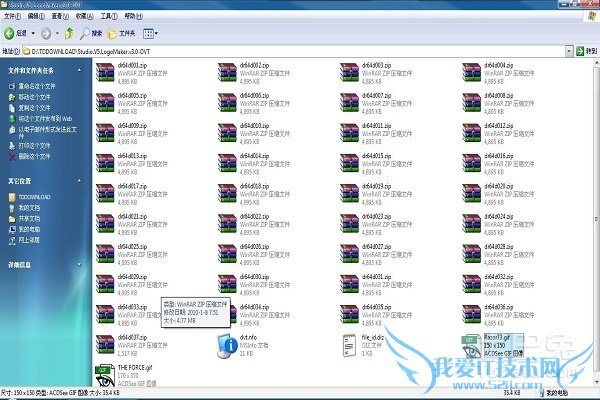Image resolution: width=600 pixels, height=400 pixels.
Task: Expand the 详细信息 panel
Action: (x=79, y=264)
